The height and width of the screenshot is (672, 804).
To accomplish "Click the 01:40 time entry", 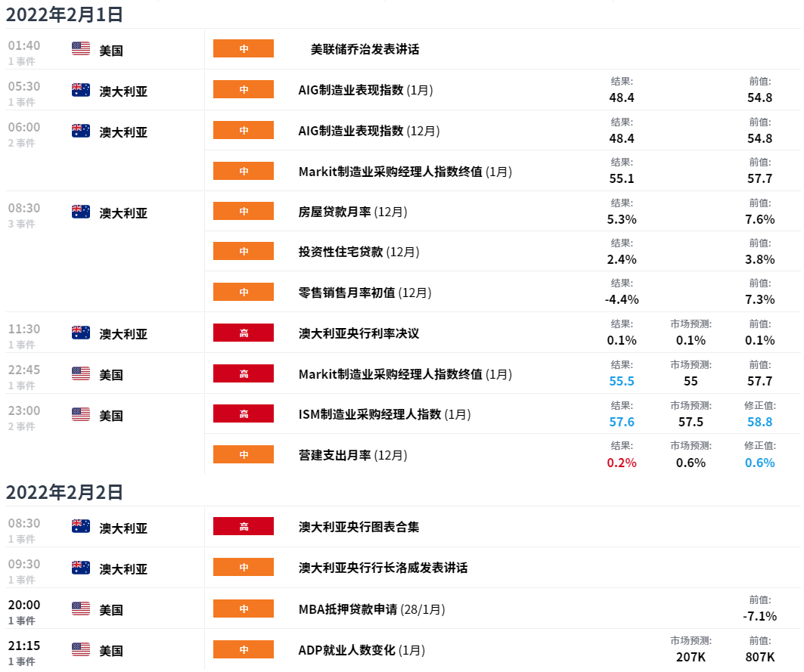I will tap(24, 45).
